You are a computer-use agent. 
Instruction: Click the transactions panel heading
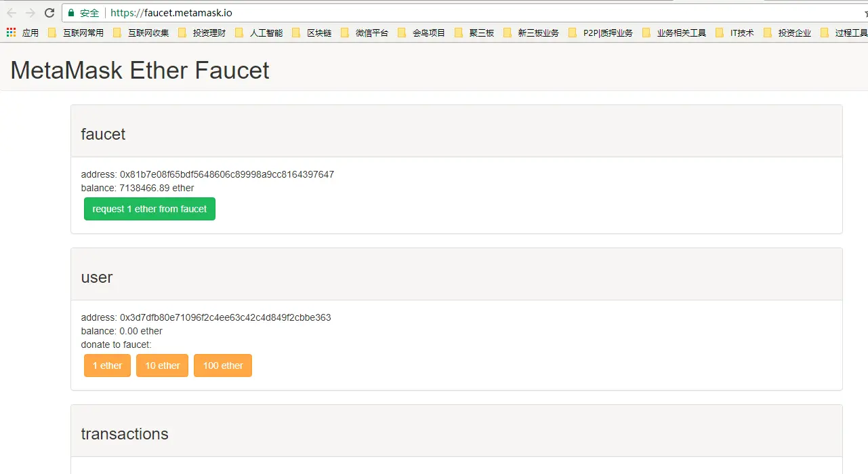[125, 434]
